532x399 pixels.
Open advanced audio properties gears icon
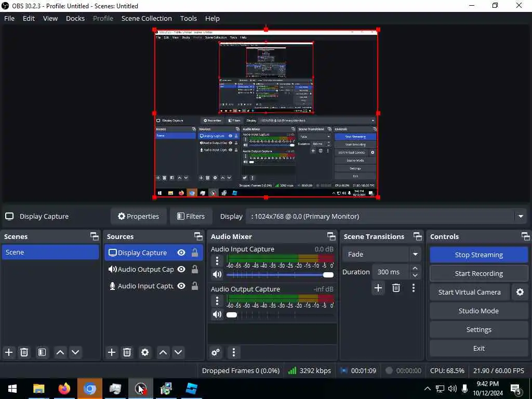(216, 352)
